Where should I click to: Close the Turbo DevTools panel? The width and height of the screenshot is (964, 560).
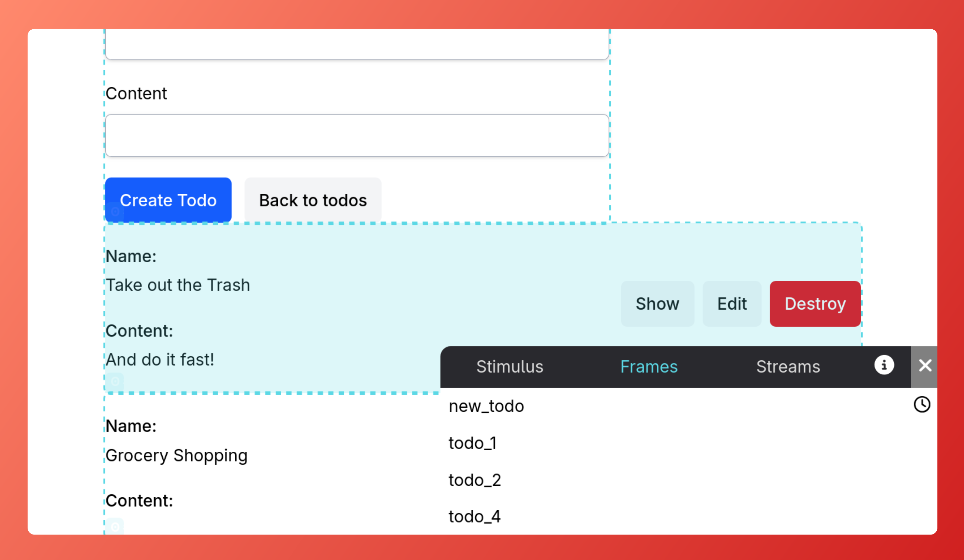click(925, 365)
